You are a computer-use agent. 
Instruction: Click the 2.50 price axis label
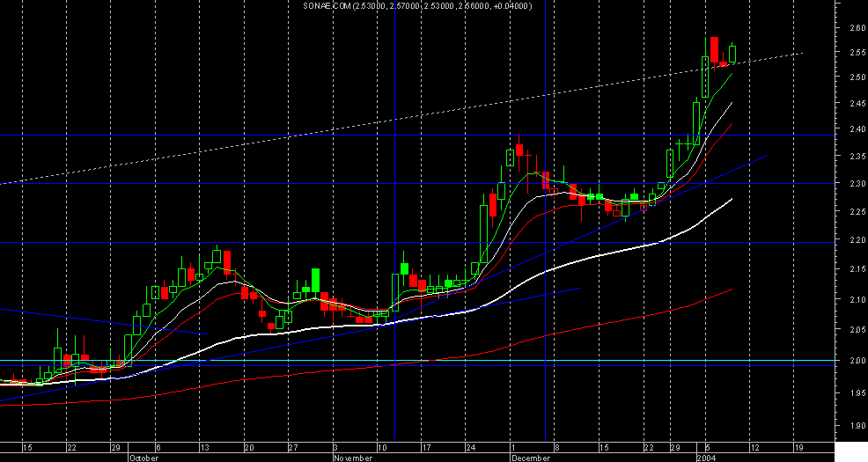point(858,77)
